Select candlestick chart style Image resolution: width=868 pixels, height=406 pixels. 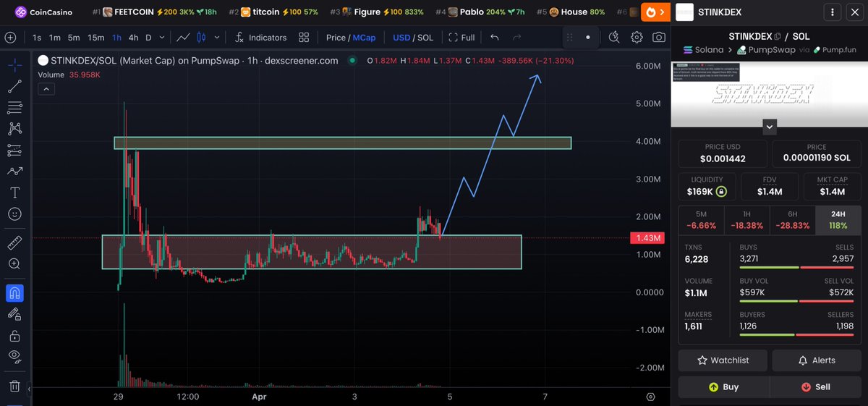(203, 38)
